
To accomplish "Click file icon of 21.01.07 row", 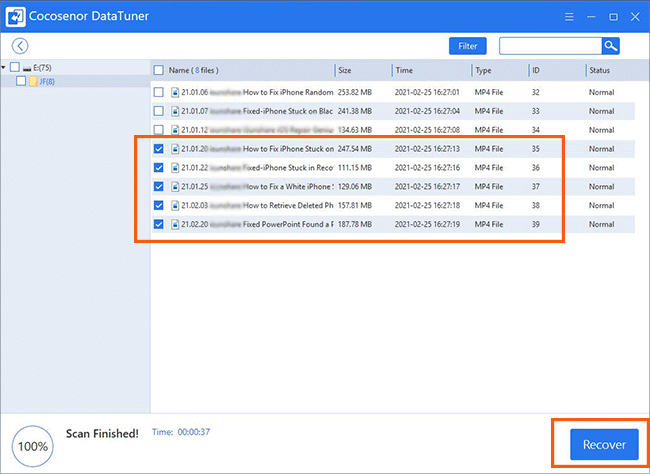I will (175, 111).
